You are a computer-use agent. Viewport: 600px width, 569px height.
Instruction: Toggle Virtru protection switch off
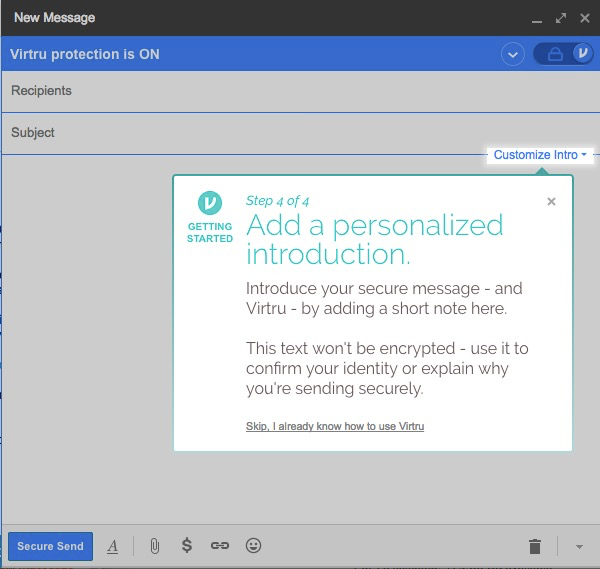pos(563,54)
